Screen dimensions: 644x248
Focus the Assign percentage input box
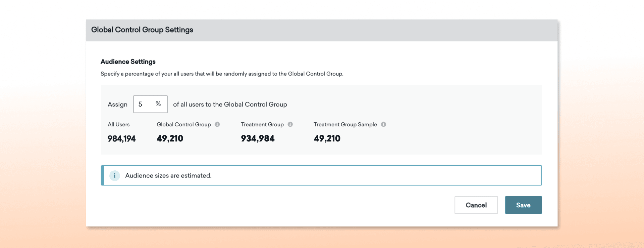coord(145,104)
